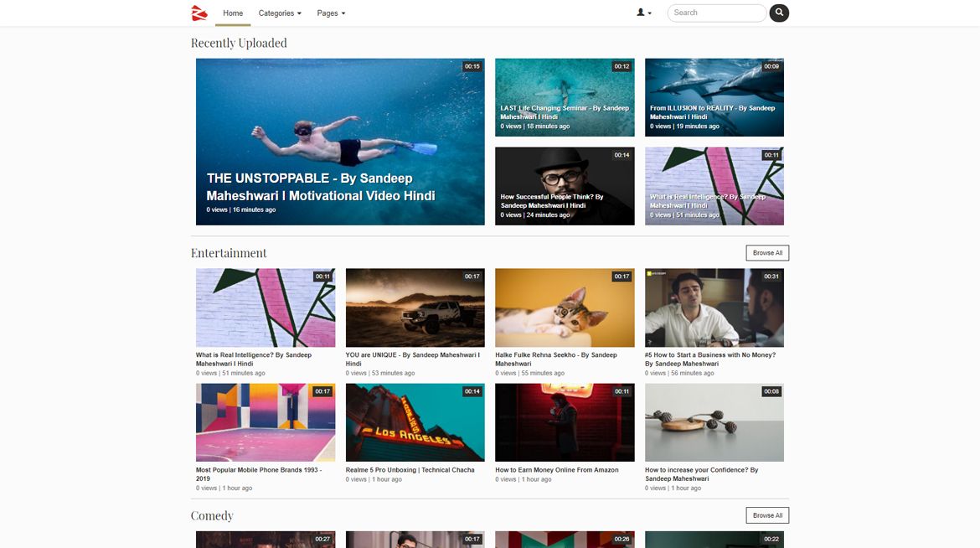980x548 pixels.
Task: Open the user account icon menu
Action: [643, 13]
